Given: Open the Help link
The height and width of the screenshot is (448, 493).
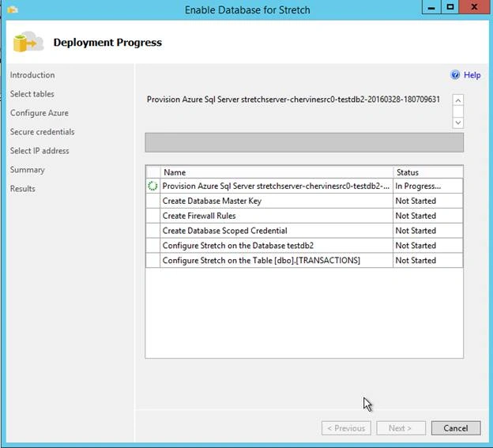Looking at the screenshot, I should click(472, 75).
